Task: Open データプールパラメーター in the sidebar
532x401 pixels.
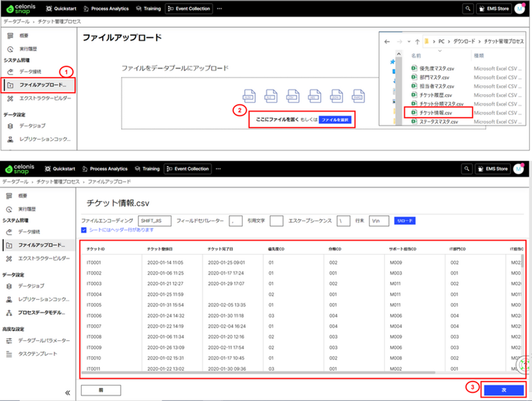Action: coord(44,340)
